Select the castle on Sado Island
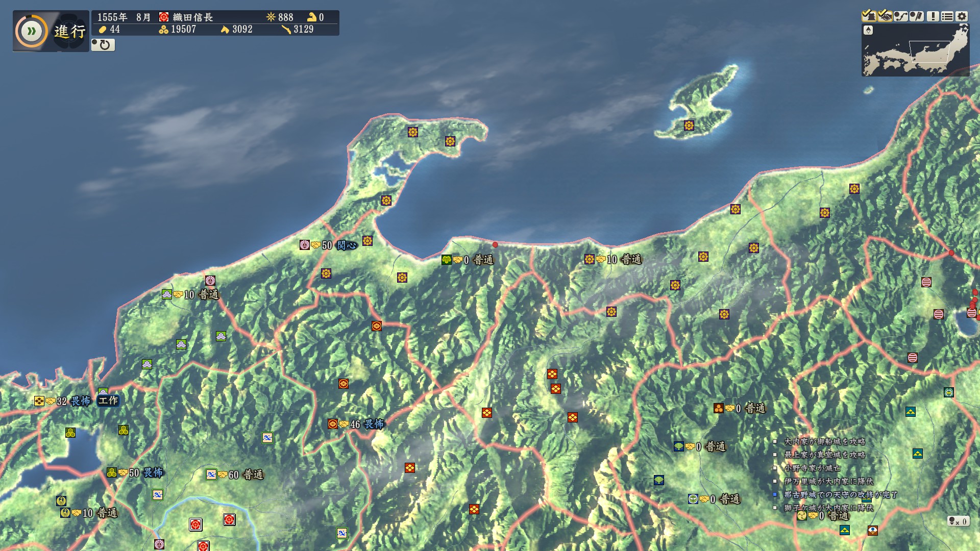Screen dimensions: 980x551 (689, 126)
